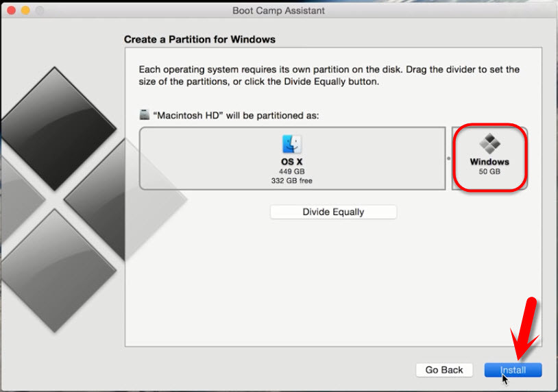Select the OS X partition label
Screen dimensions: 558x392
pos(292,162)
